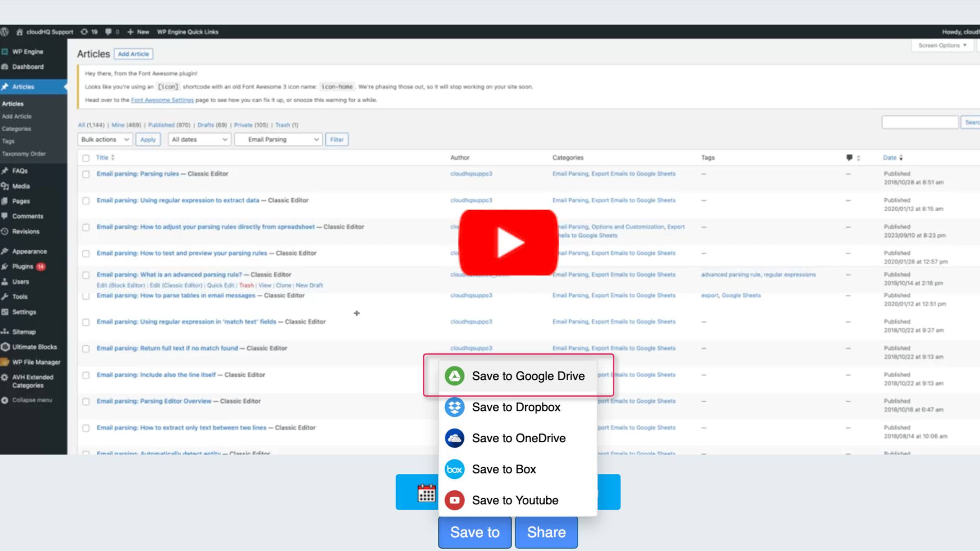Open WP Engine Quick Links menu
The width and height of the screenshot is (980, 551).
pos(187,32)
